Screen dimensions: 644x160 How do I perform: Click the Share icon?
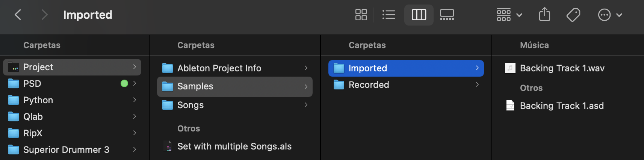pos(544,15)
